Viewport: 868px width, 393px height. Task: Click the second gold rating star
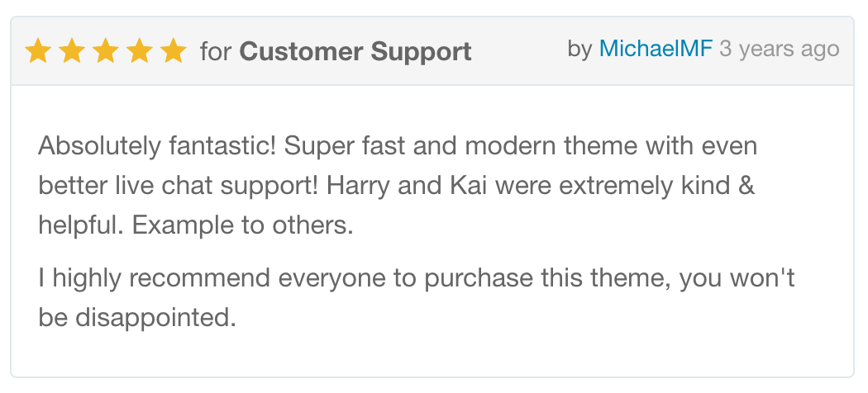[x=73, y=51]
